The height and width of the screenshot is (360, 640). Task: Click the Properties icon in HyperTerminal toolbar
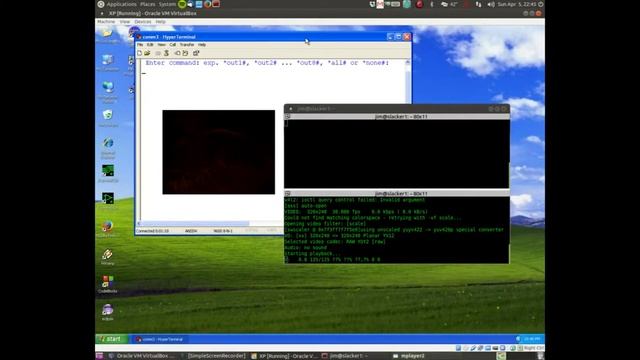196,53
